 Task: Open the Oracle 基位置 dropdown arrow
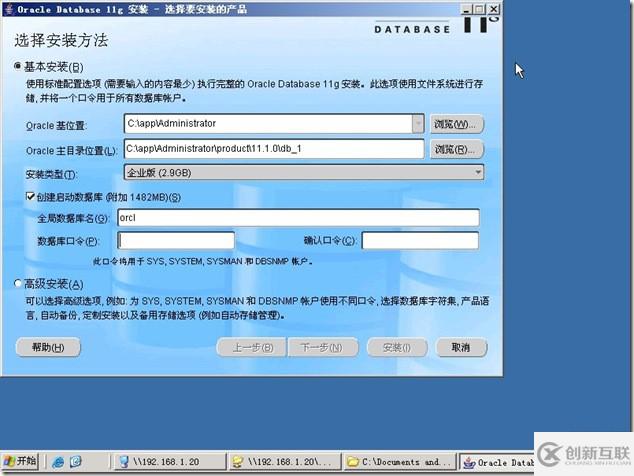click(418, 123)
